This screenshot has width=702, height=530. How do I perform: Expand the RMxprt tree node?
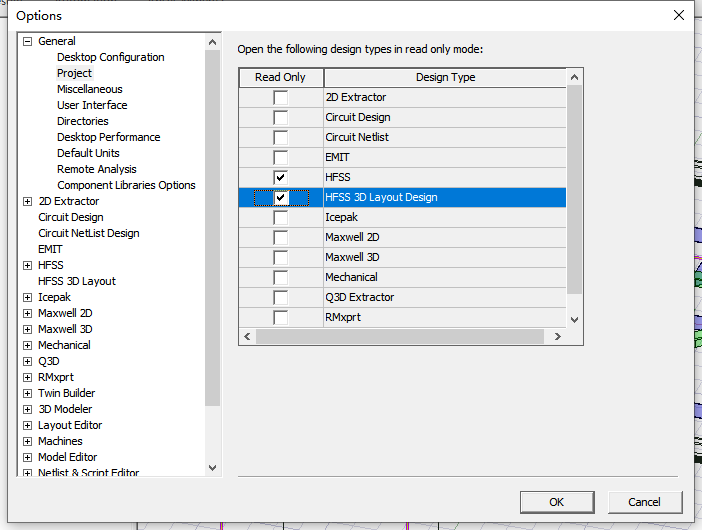[28, 377]
